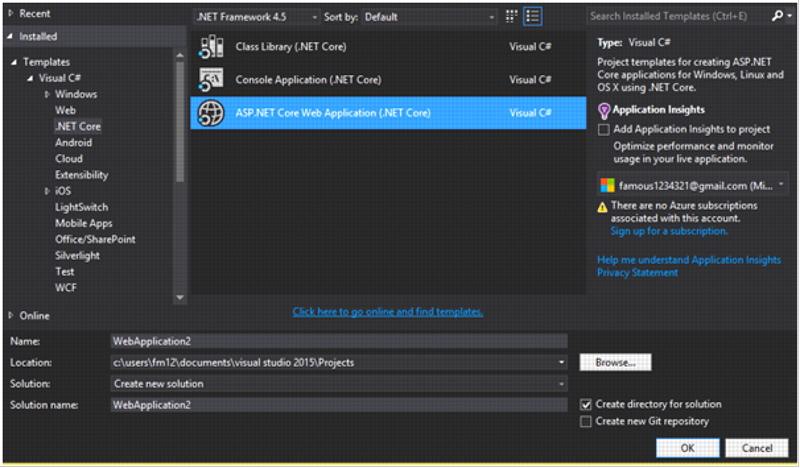This screenshot has width=800, height=468.
Task: Click the tree scrollbar up arrow
Action: point(180,55)
